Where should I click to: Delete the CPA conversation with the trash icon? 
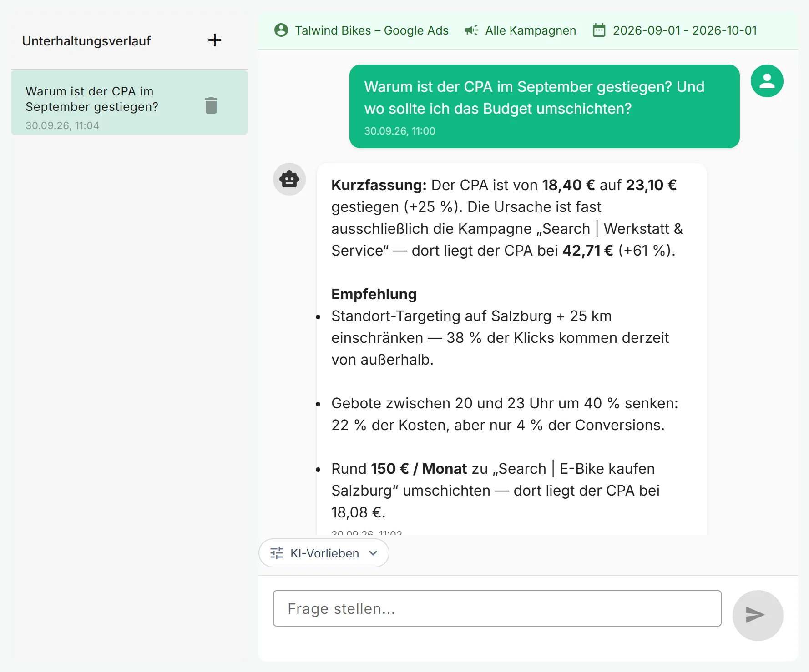pyautogui.click(x=211, y=105)
